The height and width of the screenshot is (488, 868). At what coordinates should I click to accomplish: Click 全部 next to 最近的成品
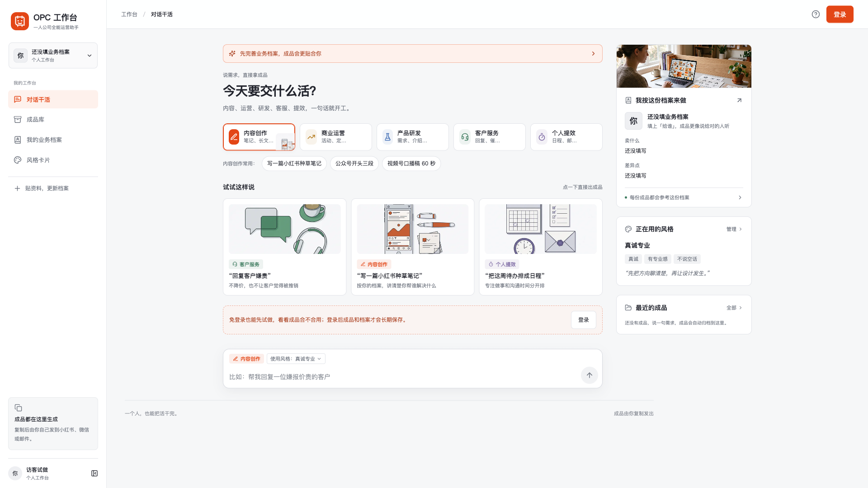(734, 308)
